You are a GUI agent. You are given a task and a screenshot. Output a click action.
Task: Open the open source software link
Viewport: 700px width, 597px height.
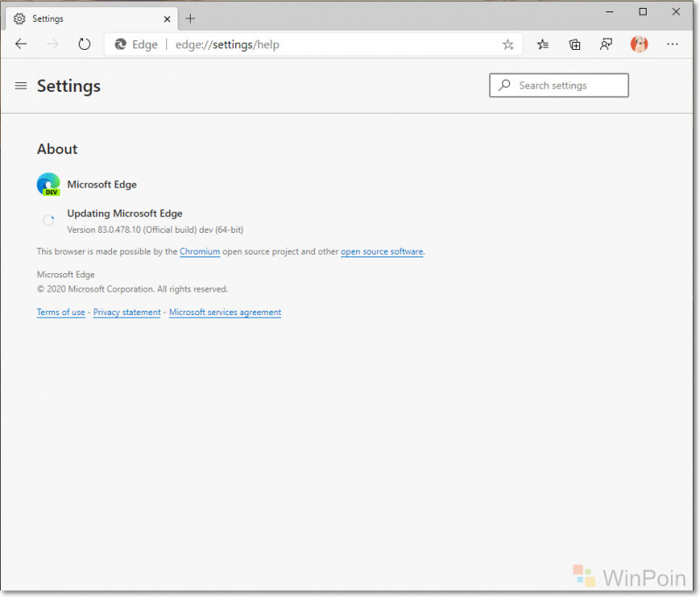[x=381, y=251]
